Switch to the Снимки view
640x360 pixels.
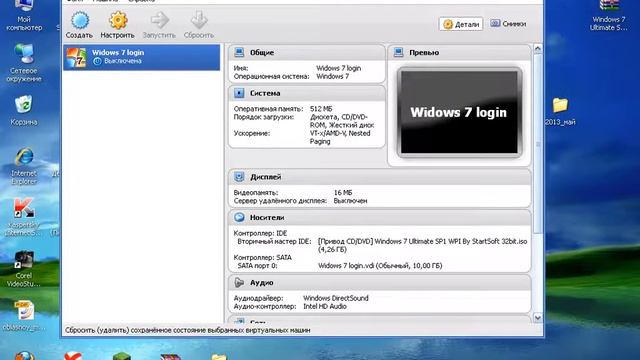508,24
